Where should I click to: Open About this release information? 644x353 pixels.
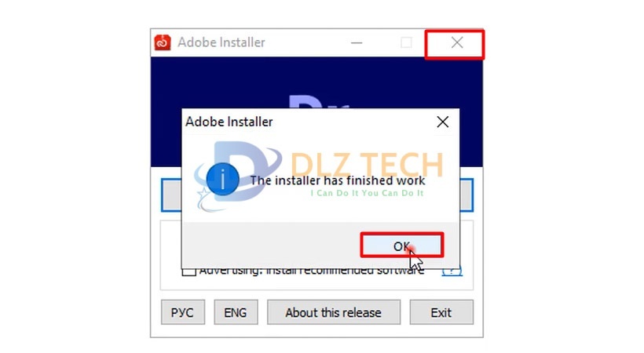pyautogui.click(x=334, y=312)
